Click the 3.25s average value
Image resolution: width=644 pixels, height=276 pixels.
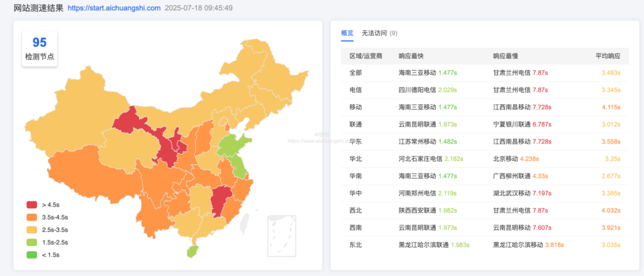pyautogui.click(x=613, y=159)
